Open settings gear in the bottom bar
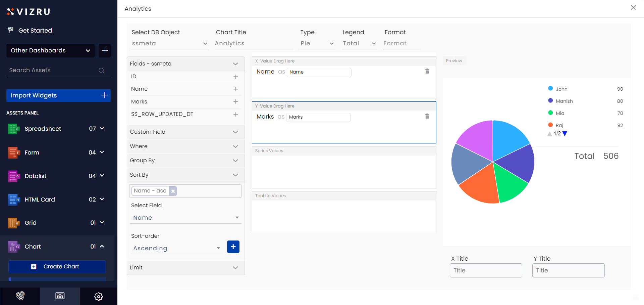This screenshot has height=305, width=644. 98,296
